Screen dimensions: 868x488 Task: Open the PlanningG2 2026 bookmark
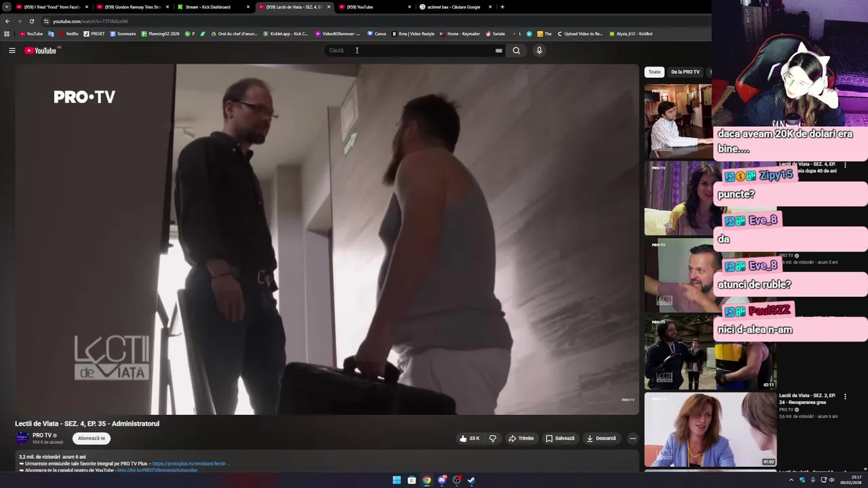(x=161, y=33)
